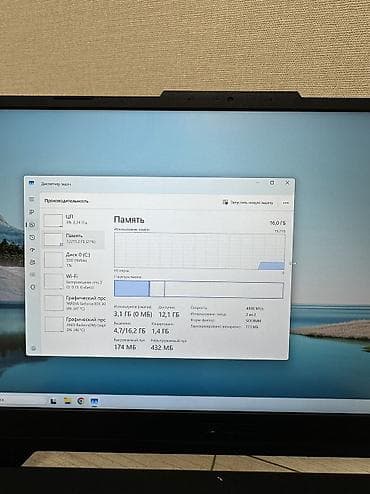Open the Processes page from the sidebar
Viewport: 370px width, 494px height.
pos(32,212)
